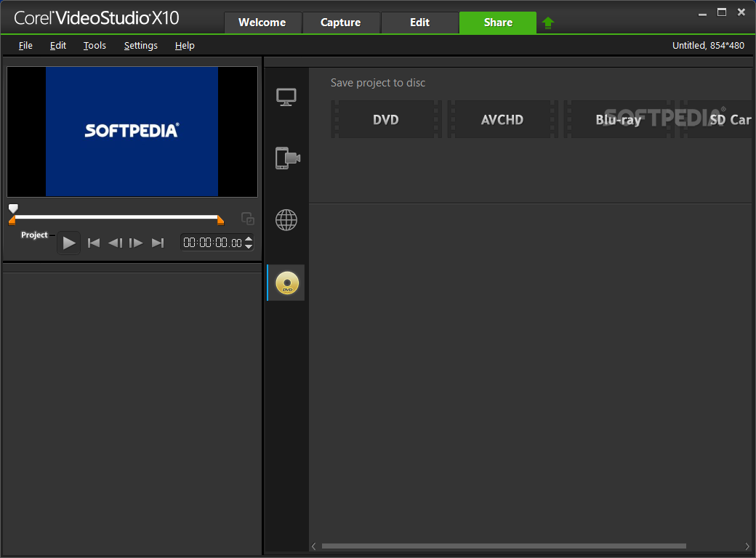Click the timecode field

(212, 243)
